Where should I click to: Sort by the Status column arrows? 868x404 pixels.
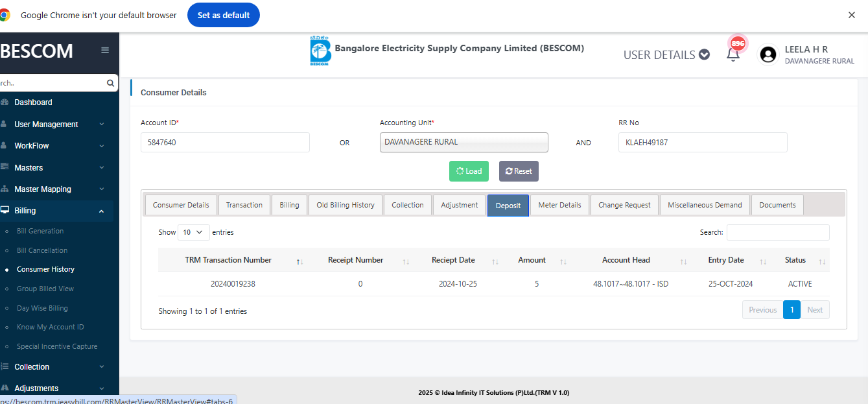[822, 261]
